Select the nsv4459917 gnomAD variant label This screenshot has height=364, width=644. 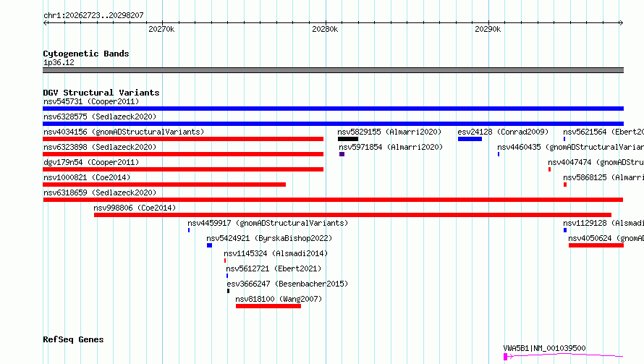click(268, 223)
